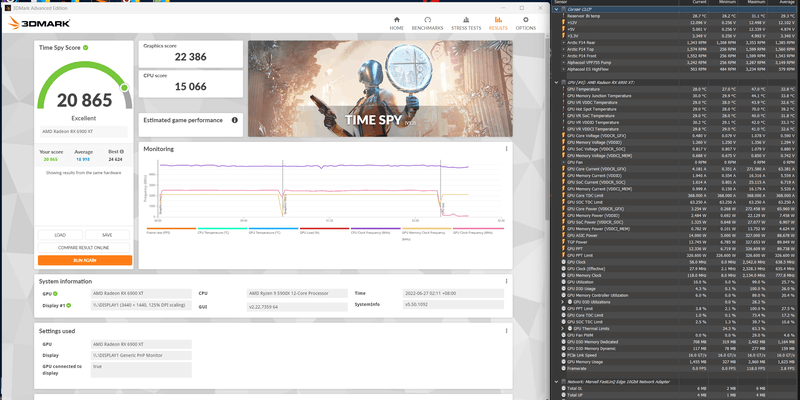
Task: Click the icon beside Total DL row
Action: coord(563,388)
